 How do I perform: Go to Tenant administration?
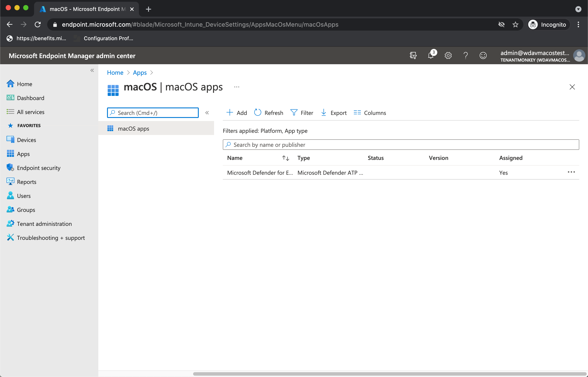click(44, 224)
